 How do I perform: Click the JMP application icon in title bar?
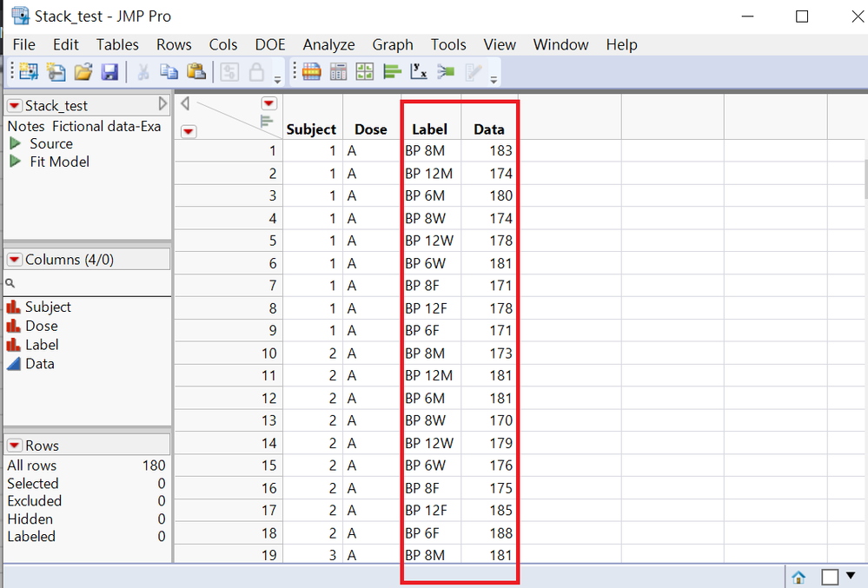pos(21,16)
